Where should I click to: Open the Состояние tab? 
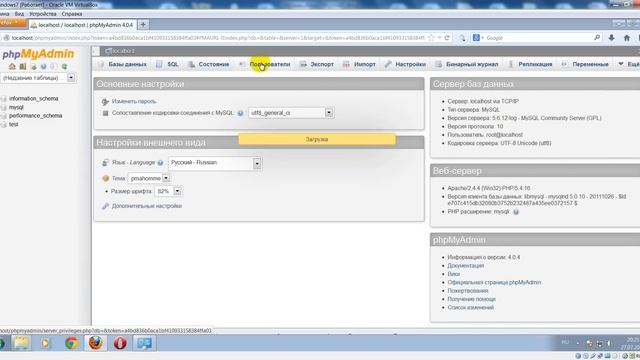209,64
